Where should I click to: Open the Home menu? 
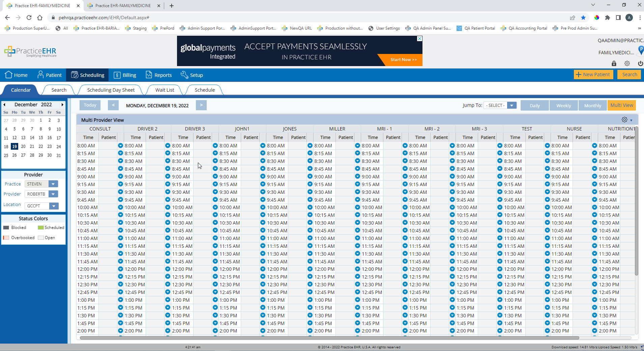(x=16, y=75)
